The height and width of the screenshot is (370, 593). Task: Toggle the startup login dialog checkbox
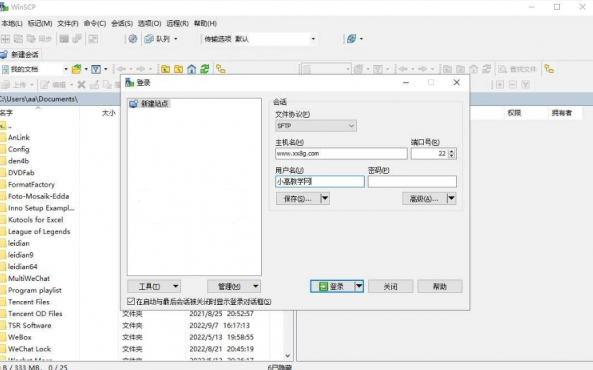[x=131, y=301]
